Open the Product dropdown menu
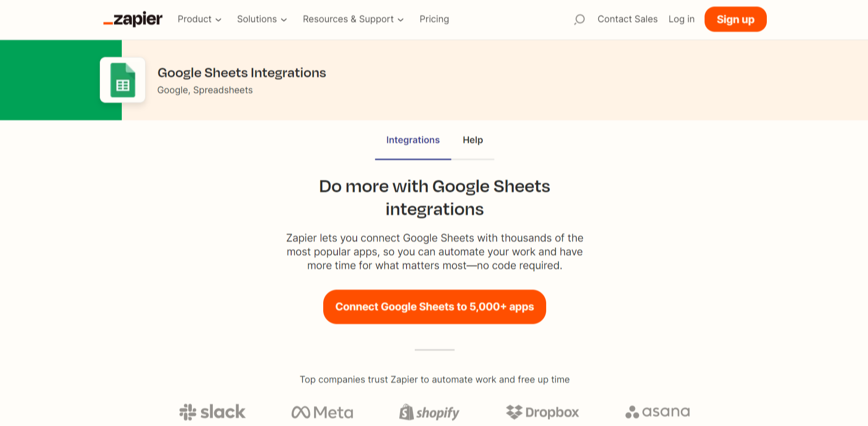The width and height of the screenshot is (868, 426). (200, 19)
